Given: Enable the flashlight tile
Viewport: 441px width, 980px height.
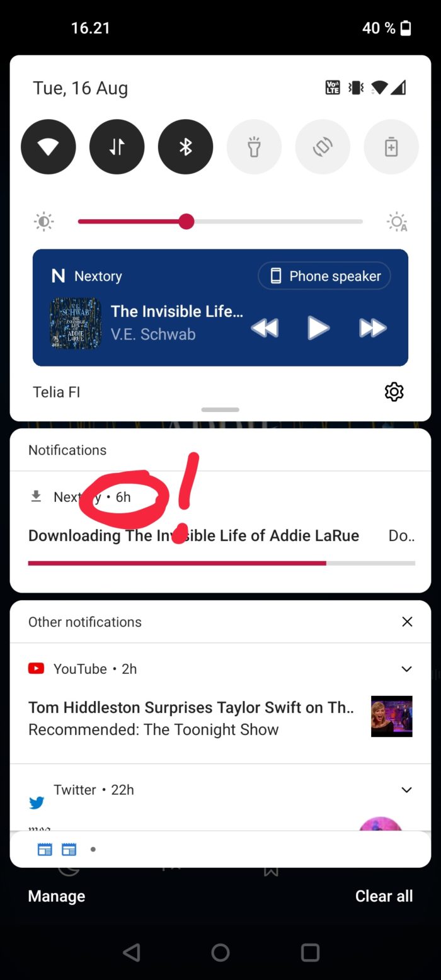Looking at the screenshot, I should click(254, 147).
